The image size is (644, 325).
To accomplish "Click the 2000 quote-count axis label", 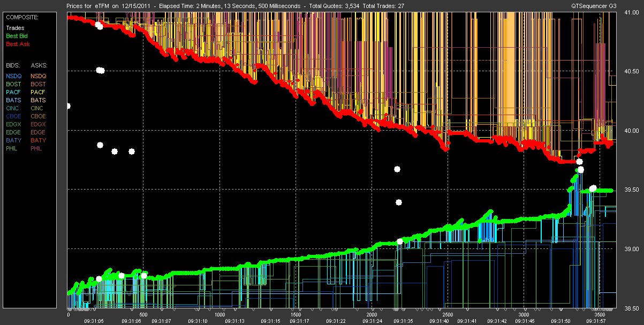I will point(372,315).
